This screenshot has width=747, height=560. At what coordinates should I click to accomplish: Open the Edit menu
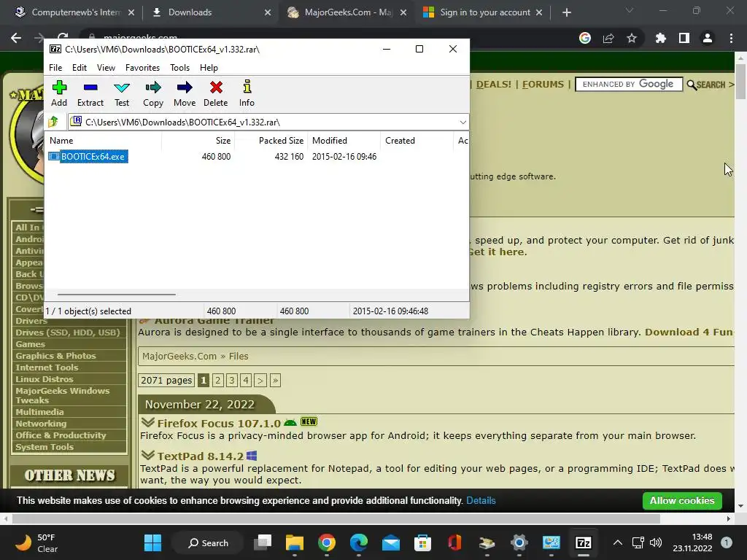click(x=79, y=68)
